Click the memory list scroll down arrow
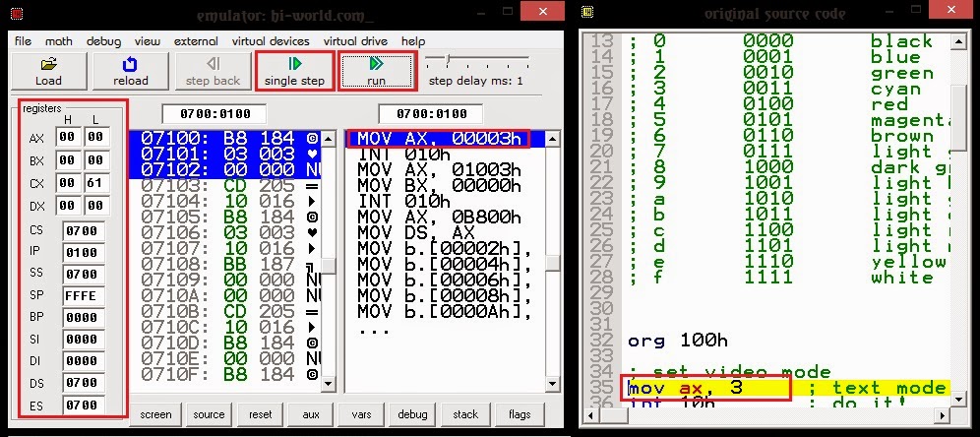The height and width of the screenshot is (437, 980). point(329,384)
